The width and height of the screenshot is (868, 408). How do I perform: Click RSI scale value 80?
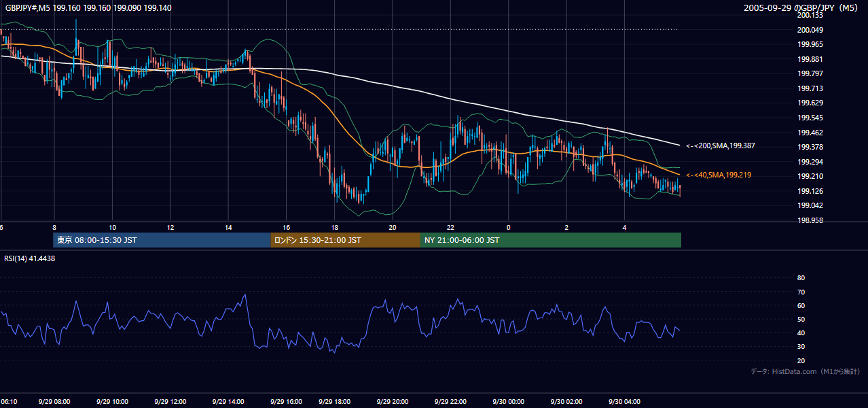pos(801,278)
